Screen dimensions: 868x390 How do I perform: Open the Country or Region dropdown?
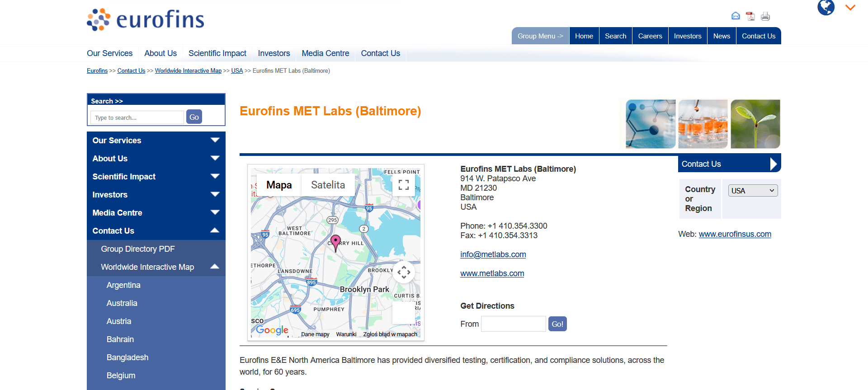click(x=752, y=191)
